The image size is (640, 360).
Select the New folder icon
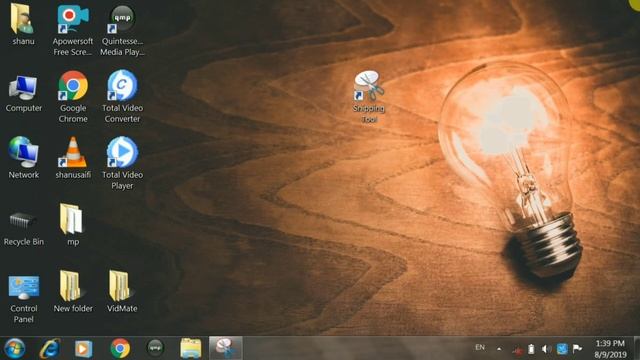(x=73, y=291)
